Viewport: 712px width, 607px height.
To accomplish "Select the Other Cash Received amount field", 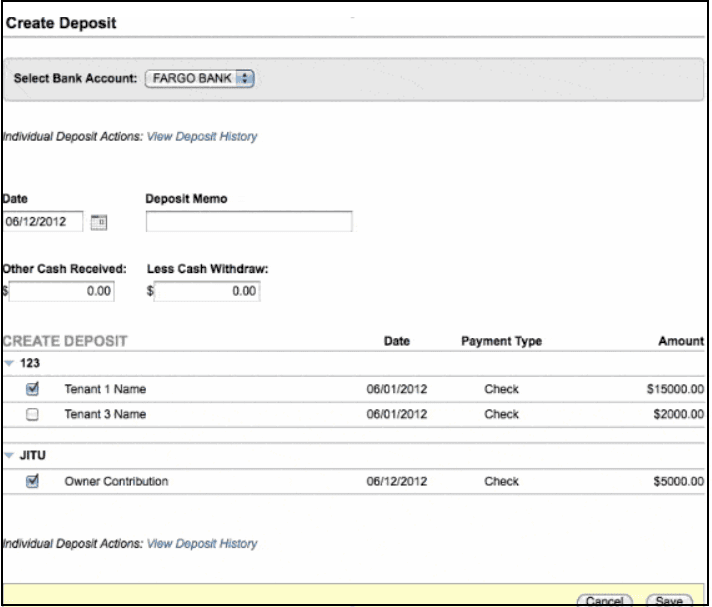I will point(62,292).
